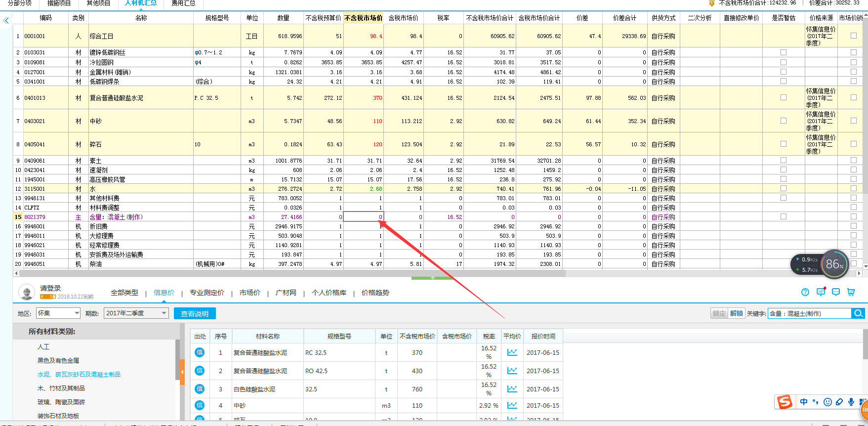Open the chat feedback bubble icon
Viewport: 868px width, 426px height.
836,292
